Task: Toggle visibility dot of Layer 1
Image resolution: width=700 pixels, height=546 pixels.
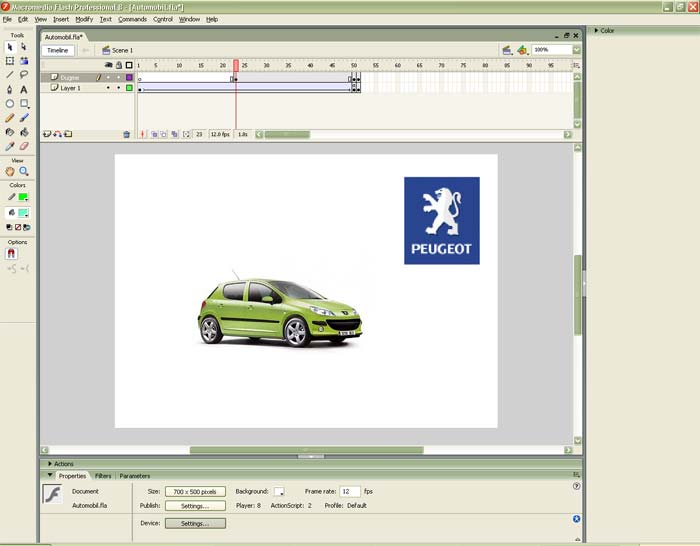Action: [108, 88]
